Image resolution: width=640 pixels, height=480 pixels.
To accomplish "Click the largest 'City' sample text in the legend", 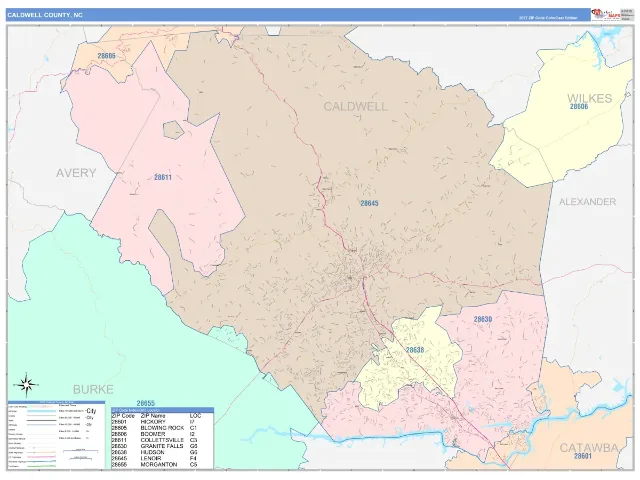I will (91, 411).
